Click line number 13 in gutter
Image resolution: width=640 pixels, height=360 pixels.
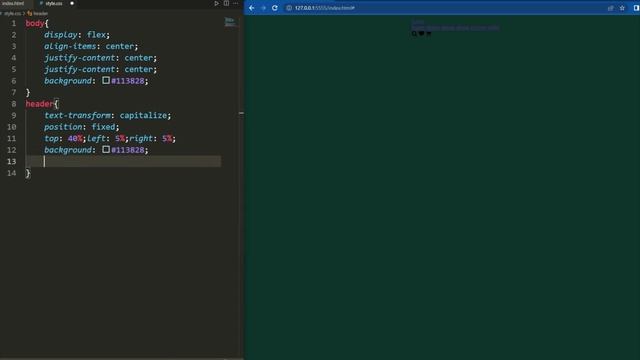coord(11,161)
